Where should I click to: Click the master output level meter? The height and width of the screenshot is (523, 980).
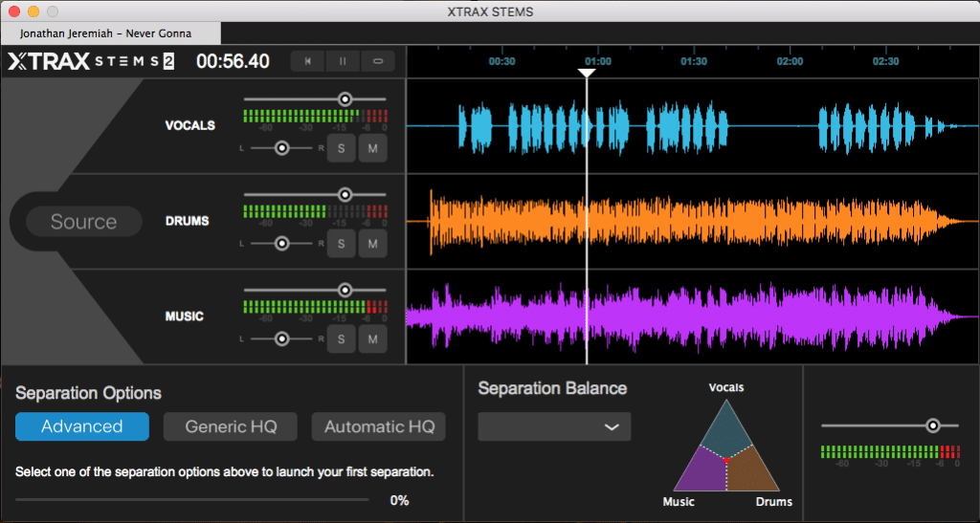coord(890,452)
